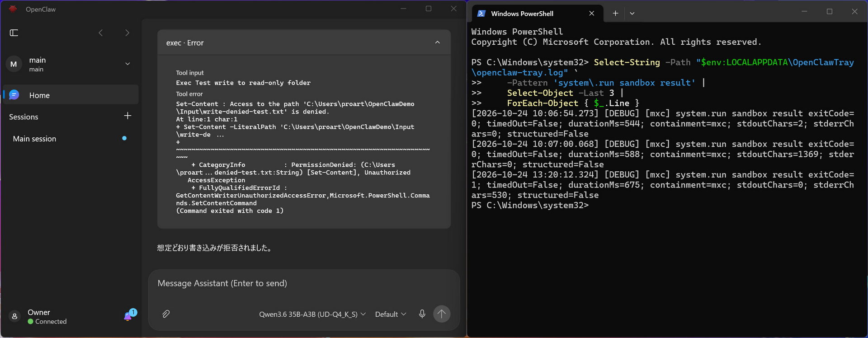
Task: Add a new session with plus icon
Action: (127, 116)
